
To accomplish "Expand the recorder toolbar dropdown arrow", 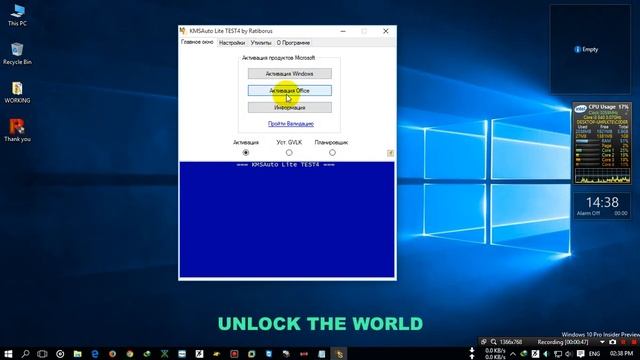I will pyautogui.click(x=602, y=342).
